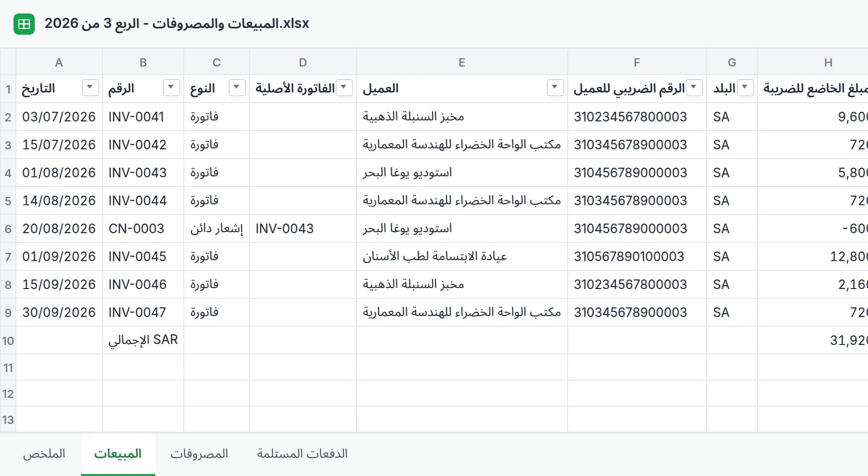Image resolution: width=868 pixels, height=476 pixels.
Task: Click the إشعار دائن type cell
Action: point(217,229)
